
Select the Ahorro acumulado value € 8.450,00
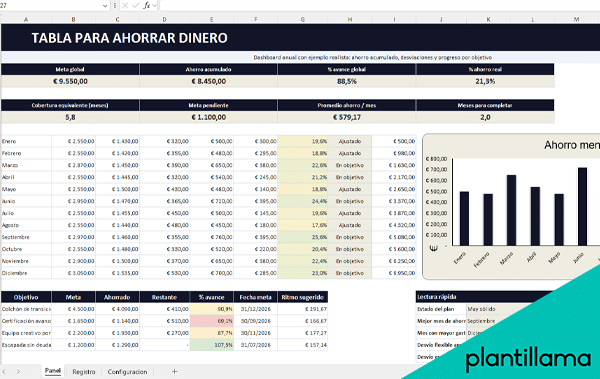[x=209, y=81]
